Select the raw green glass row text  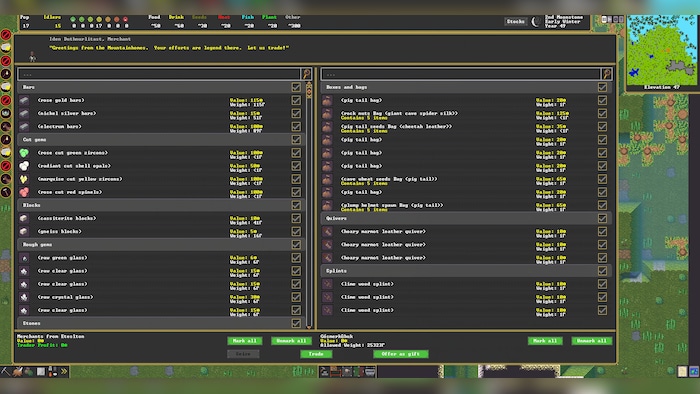point(62,258)
